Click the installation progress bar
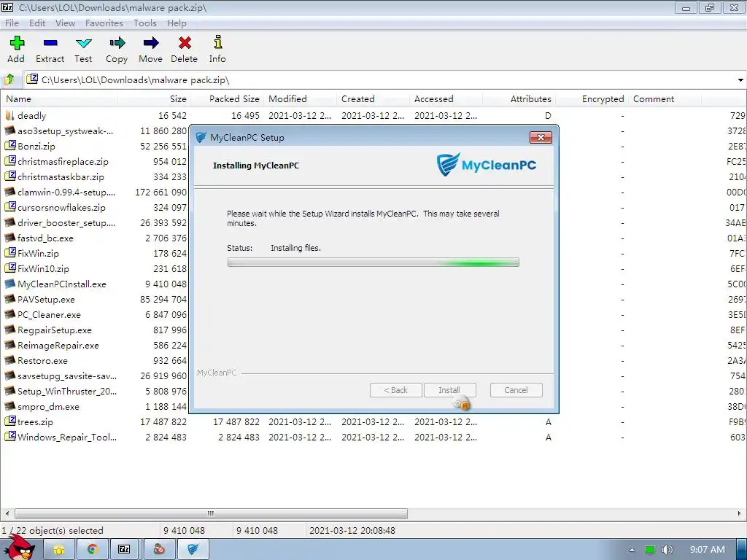 click(x=373, y=262)
